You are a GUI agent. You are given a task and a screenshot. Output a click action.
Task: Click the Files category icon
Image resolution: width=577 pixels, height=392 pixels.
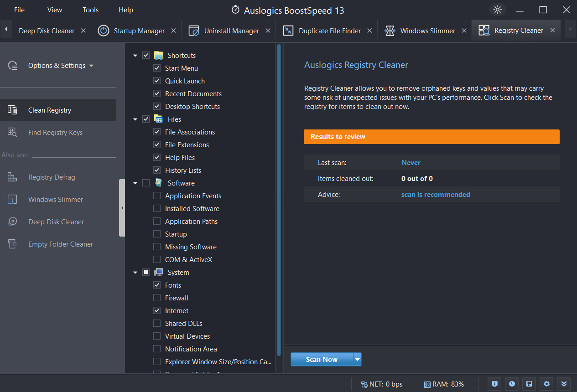(x=158, y=119)
